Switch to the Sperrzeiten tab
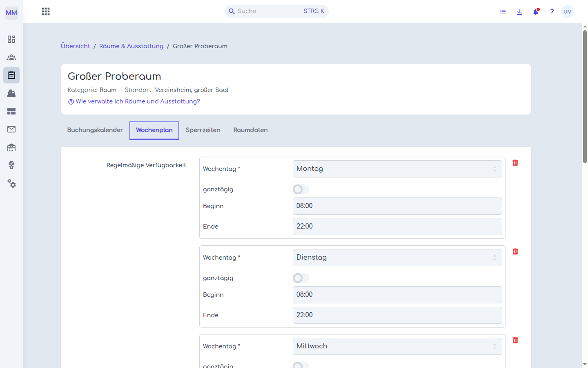 pos(203,130)
